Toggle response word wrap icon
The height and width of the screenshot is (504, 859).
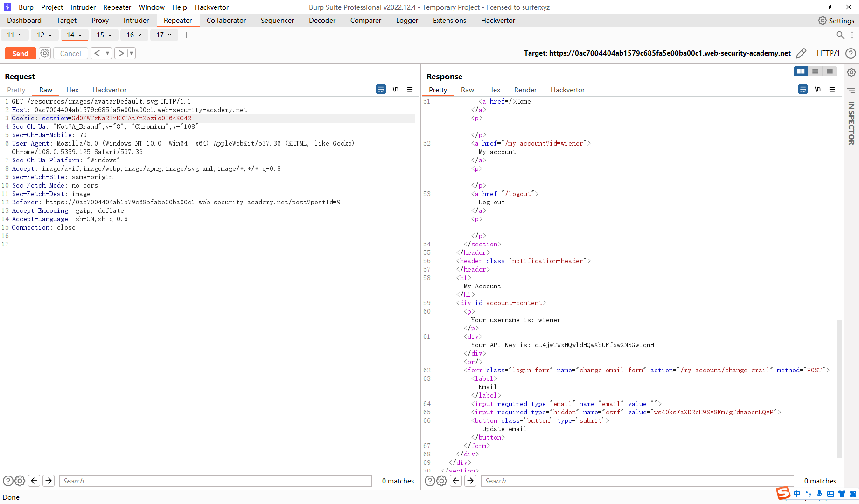coord(803,89)
